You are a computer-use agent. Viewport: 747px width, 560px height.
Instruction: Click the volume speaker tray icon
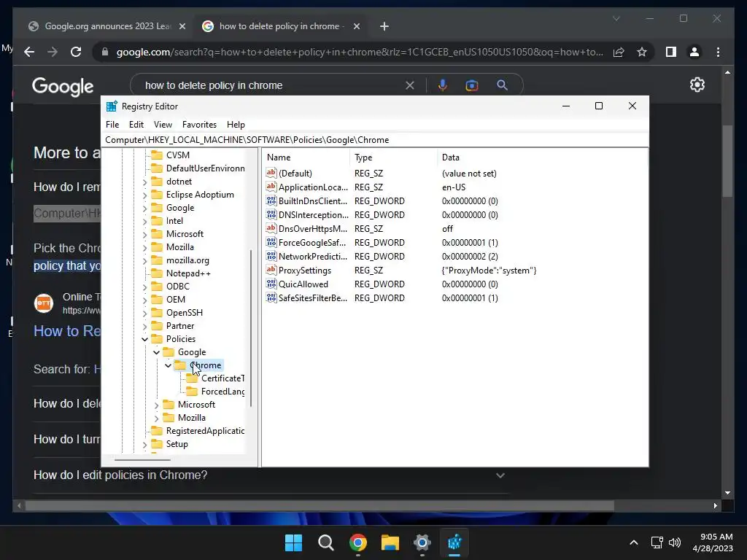[x=675, y=542]
